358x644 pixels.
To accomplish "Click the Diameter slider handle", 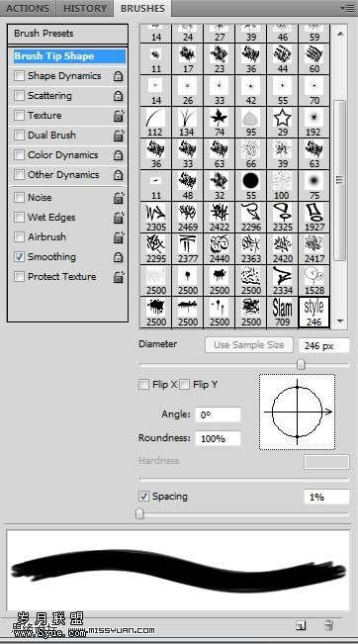I will [301, 365].
